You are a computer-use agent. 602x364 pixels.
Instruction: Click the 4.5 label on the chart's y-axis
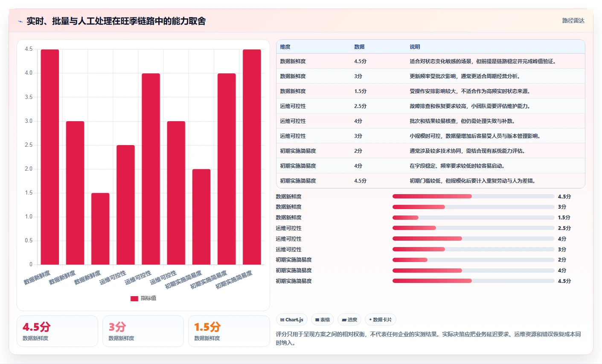click(x=29, y=50)
